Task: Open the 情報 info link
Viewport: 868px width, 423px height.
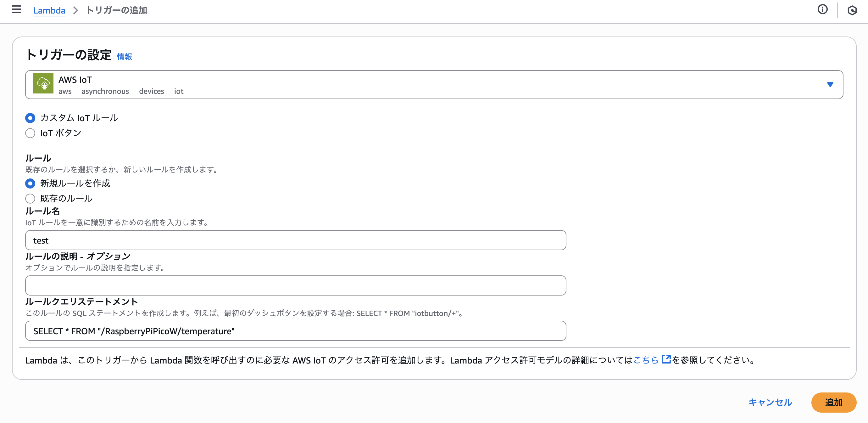Action: pyautogui.click(x=124, y=57)
